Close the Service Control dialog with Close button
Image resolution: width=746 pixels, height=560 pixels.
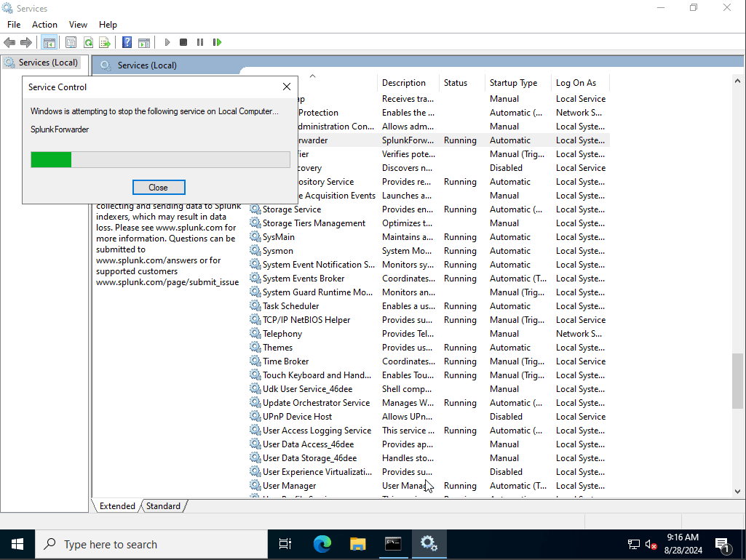tap(159, 188)
